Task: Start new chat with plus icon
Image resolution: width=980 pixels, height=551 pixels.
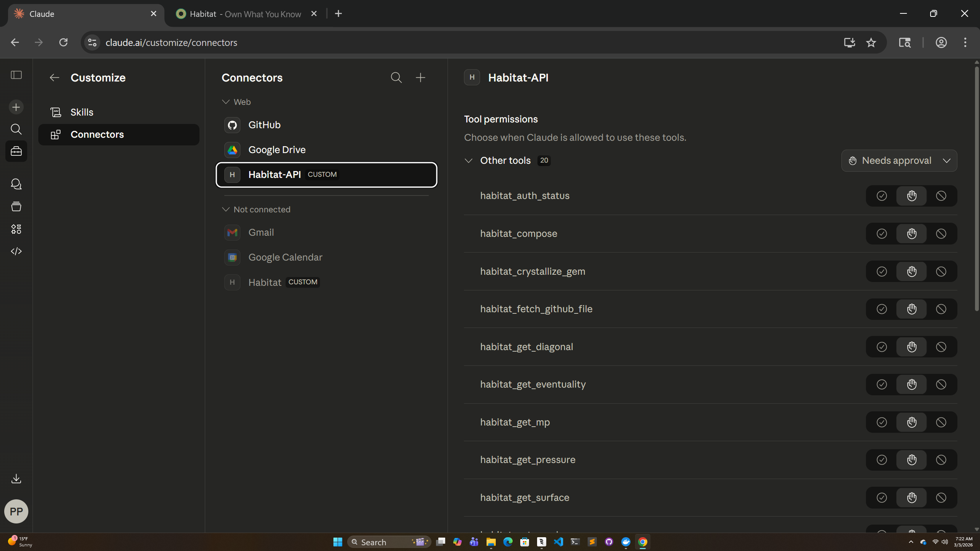Action: (x=16, y=107)
